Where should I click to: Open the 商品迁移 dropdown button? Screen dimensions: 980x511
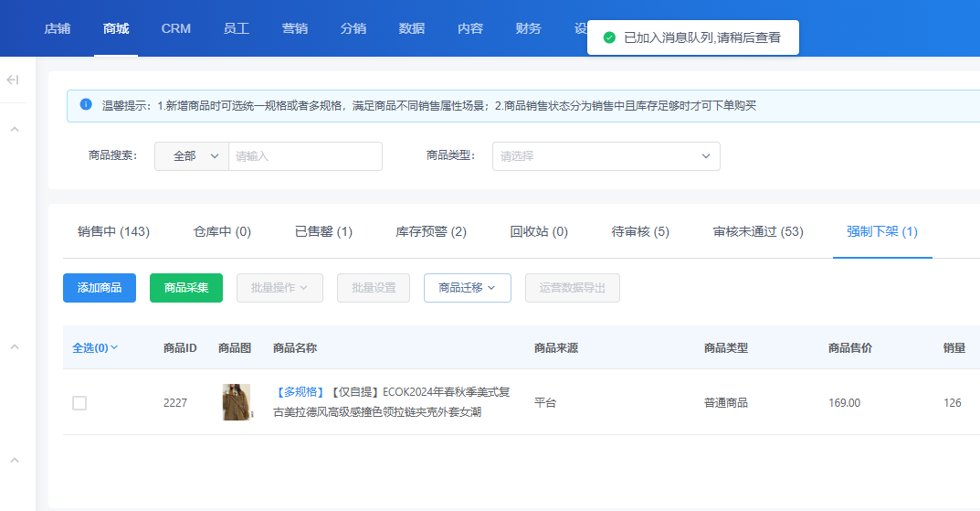click(467, 288)
